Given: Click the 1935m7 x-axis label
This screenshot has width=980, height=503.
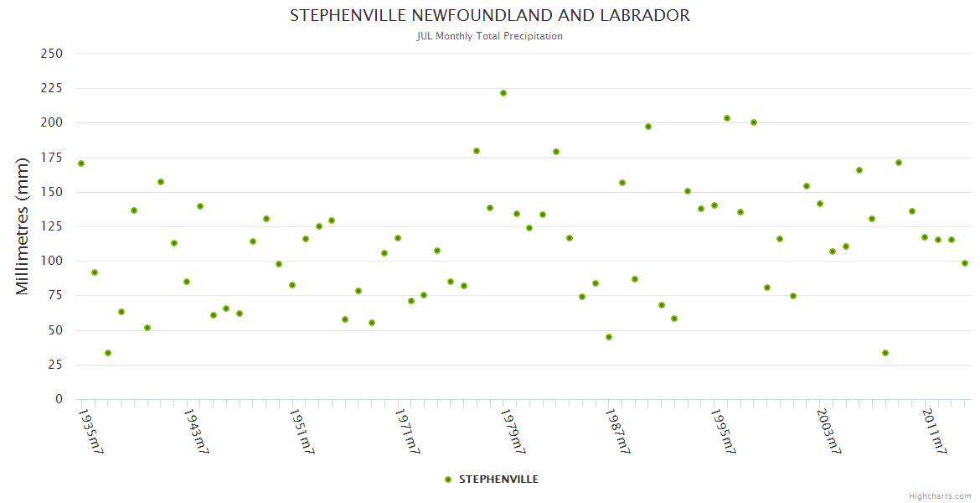Looking at the screenshot, I should (90, 431).
